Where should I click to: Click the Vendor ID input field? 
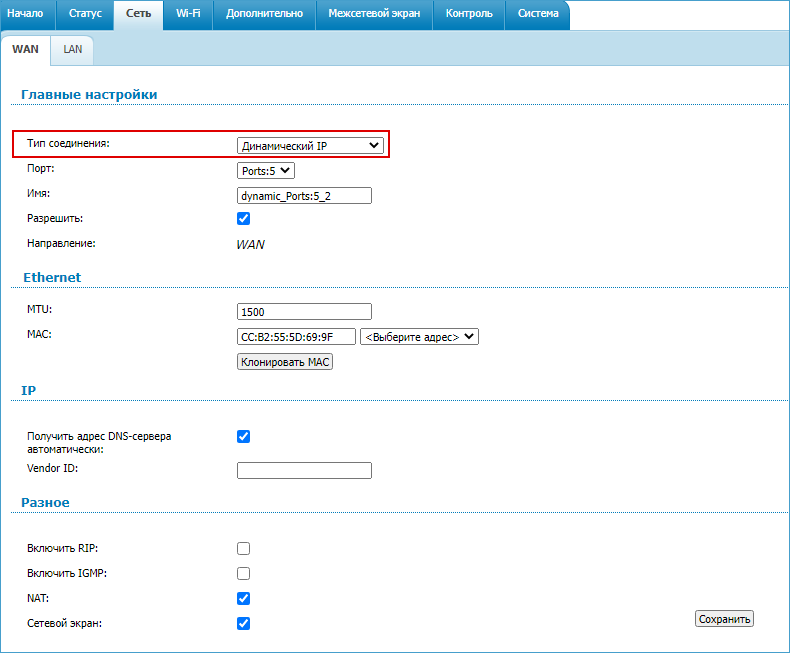pos(304,470)
